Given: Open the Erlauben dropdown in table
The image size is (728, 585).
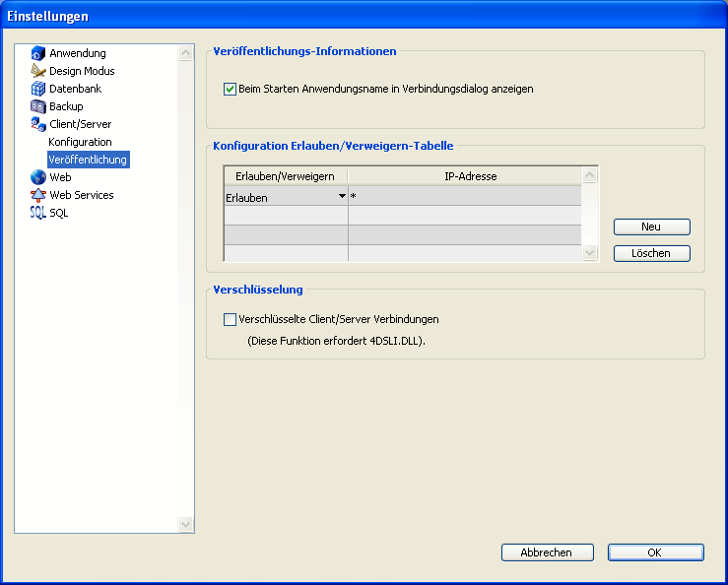Looking at the screenshot, I should [x=342, y=197].
